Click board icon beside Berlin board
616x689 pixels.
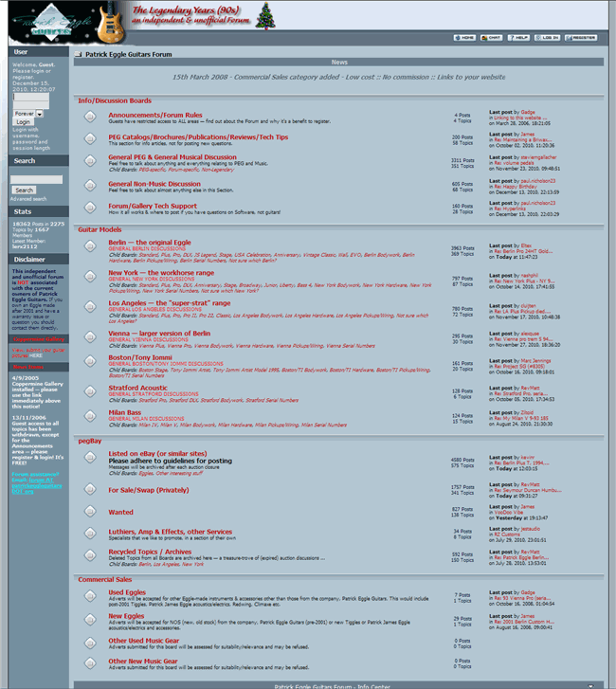tap(90, 246)
